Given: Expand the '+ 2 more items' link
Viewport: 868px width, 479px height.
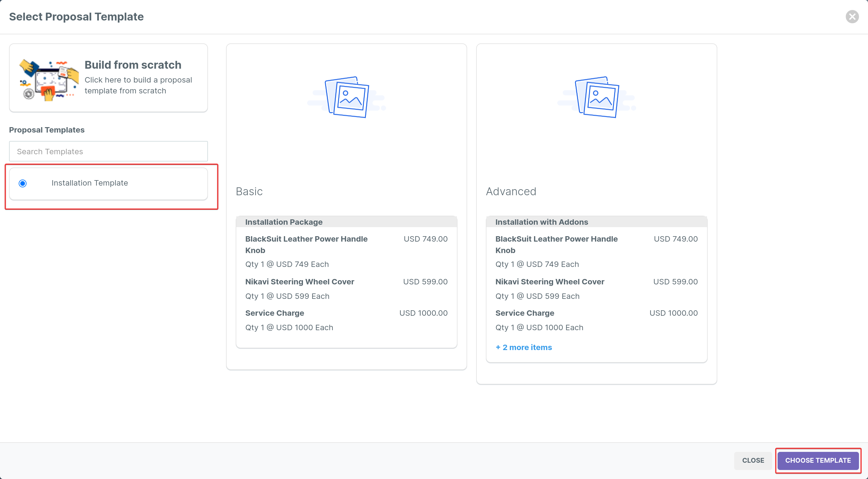Looking at the screenshot, I should pyautogui.click(x=524, y=347).
